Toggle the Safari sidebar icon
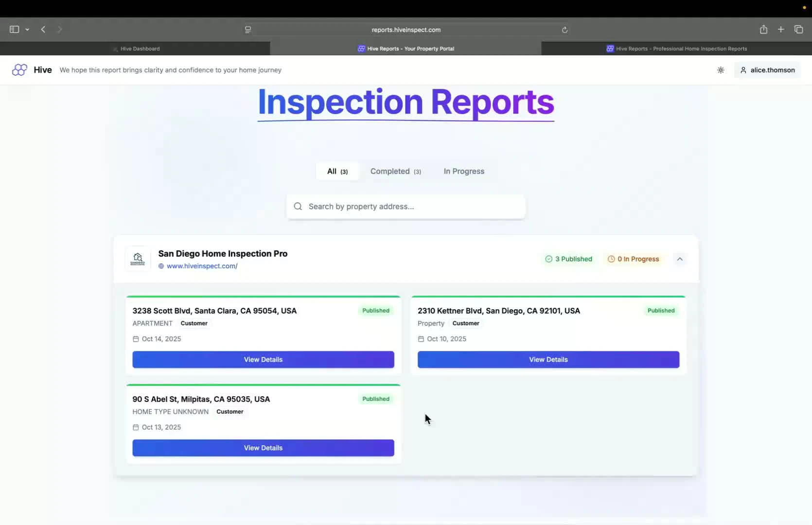The width and height of the screenshot is (812, 525). point(14,29)
